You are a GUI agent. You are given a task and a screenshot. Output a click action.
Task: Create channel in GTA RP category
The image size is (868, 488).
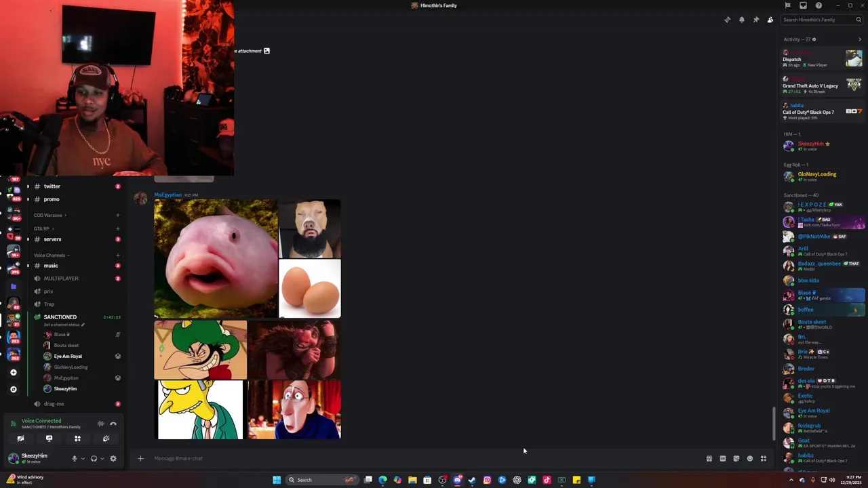click(117, 228)
